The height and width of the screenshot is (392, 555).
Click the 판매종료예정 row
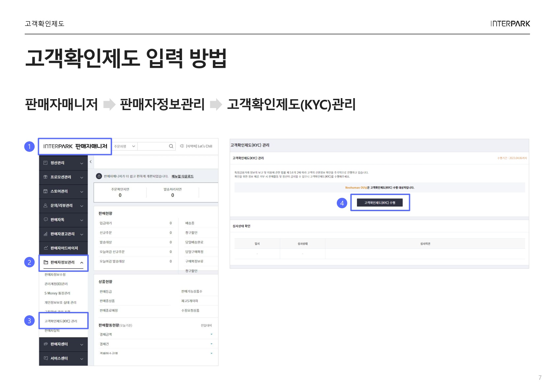(x=135, y=310)
